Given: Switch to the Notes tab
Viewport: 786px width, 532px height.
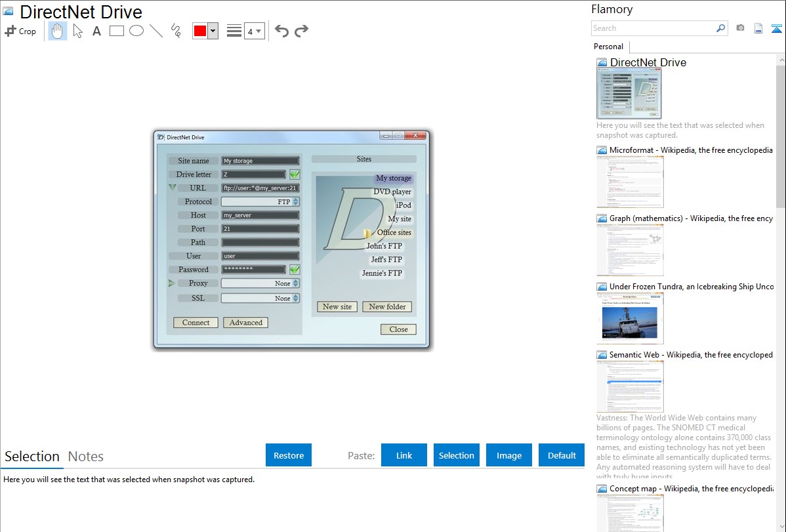Looking at the screenshot, I should (86, 457).
